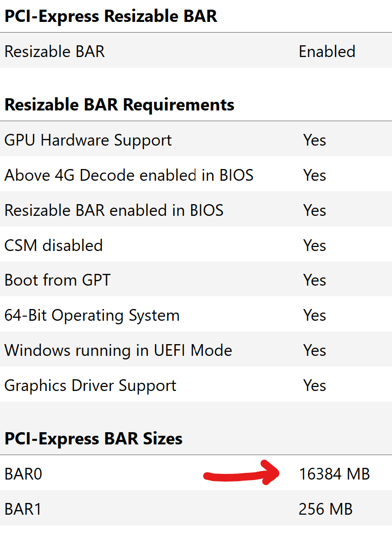Click the 16384 MB value next to BAR0
This screenshot has width=392, height=533.
(x=336, y=473)
